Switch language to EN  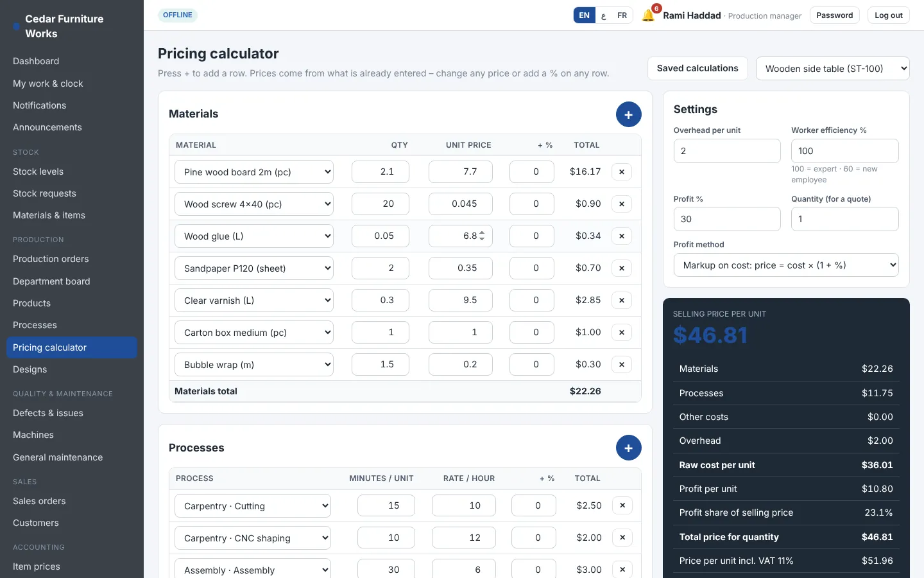(584, 15)
